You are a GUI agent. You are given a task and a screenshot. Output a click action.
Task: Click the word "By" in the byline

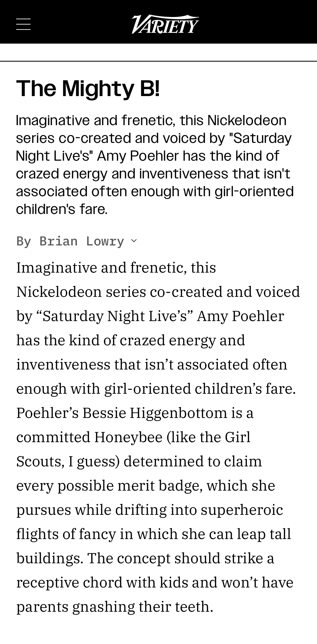coord(24,241)
